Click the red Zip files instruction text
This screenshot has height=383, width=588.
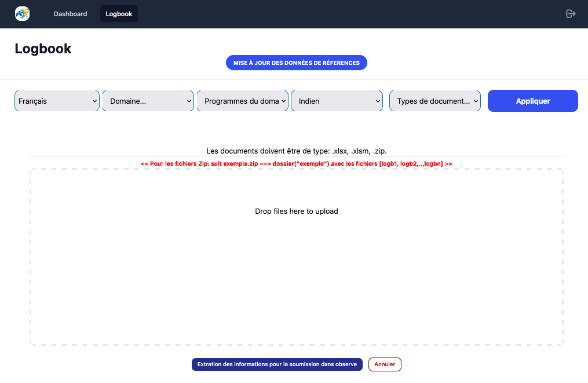coord(296,164)
